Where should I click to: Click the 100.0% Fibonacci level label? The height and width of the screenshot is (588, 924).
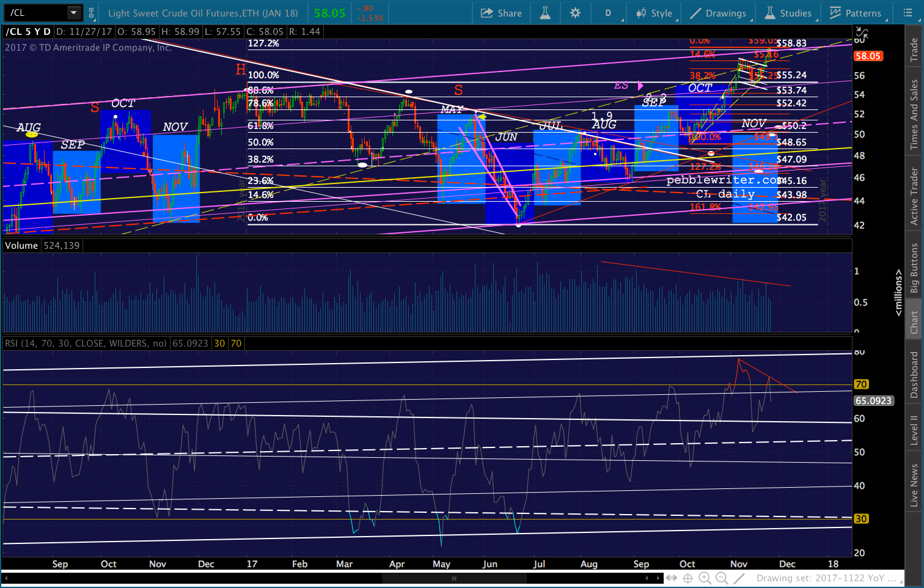[263, 75]
